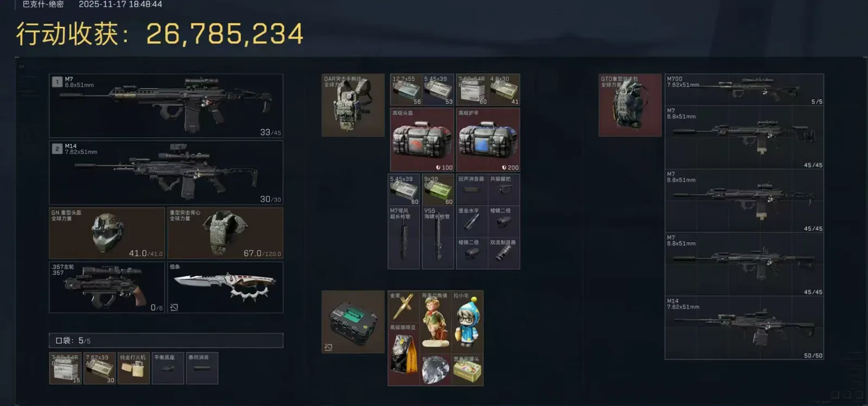
Task: Select the premium coffee beans bag
Action: click(403, 354)
